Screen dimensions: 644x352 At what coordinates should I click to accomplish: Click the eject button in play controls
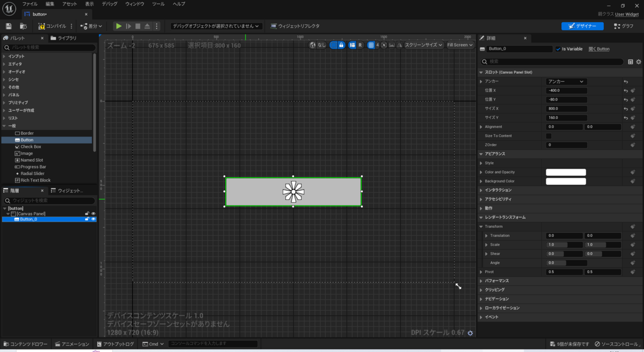(x=147, y=26)
